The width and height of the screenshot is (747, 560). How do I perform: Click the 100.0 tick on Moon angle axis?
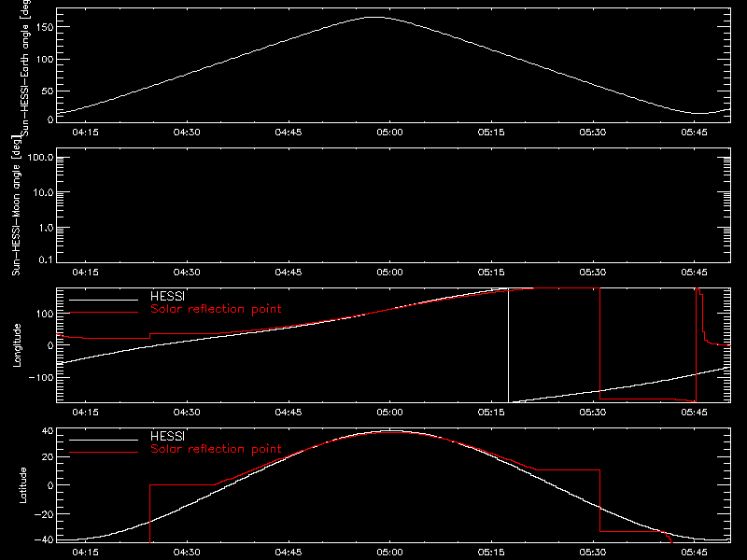pyautogui.click(x=40, y=158)
